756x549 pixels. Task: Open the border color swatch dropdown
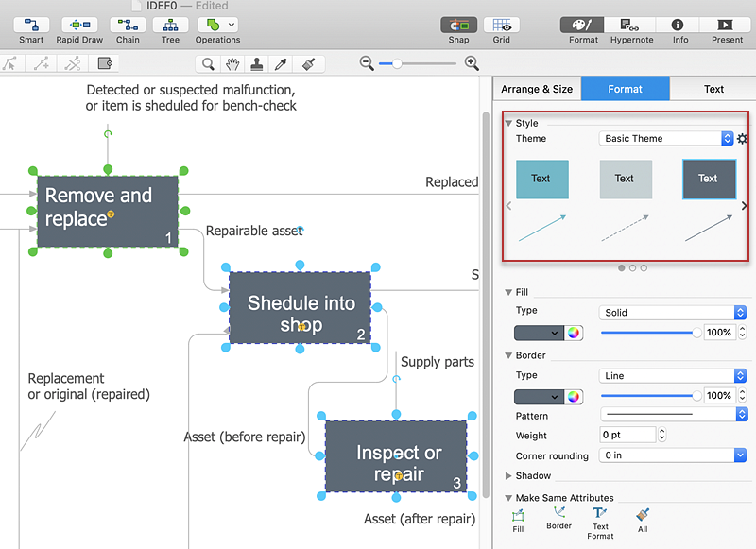(x=539, y=397)
